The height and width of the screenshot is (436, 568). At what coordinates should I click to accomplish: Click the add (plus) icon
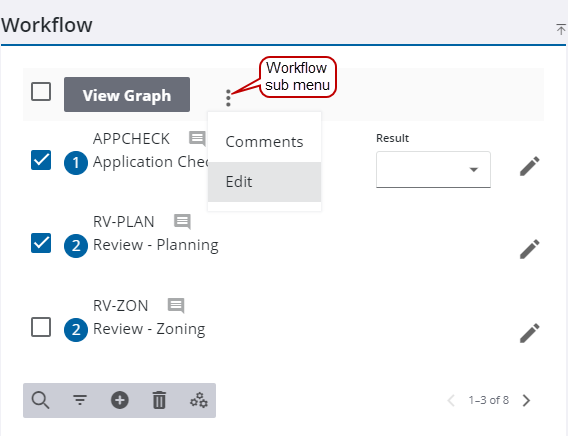click(x=120, y=400)
